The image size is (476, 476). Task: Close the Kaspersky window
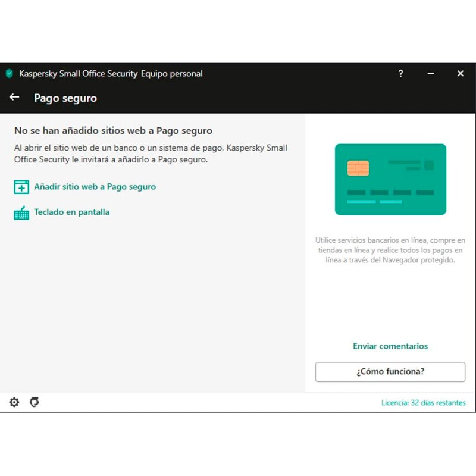[x=460, y=73]
